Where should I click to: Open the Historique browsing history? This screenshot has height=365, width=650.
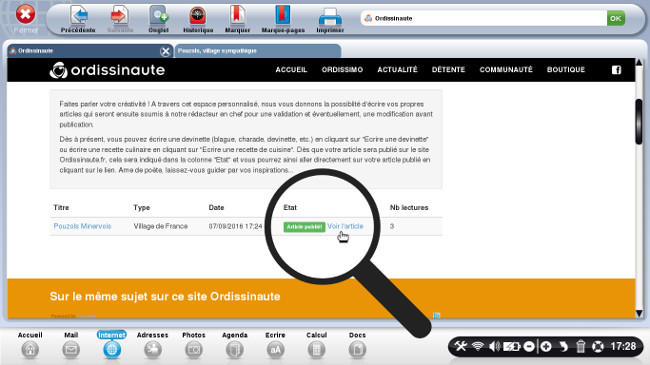[x=198, y=16]
